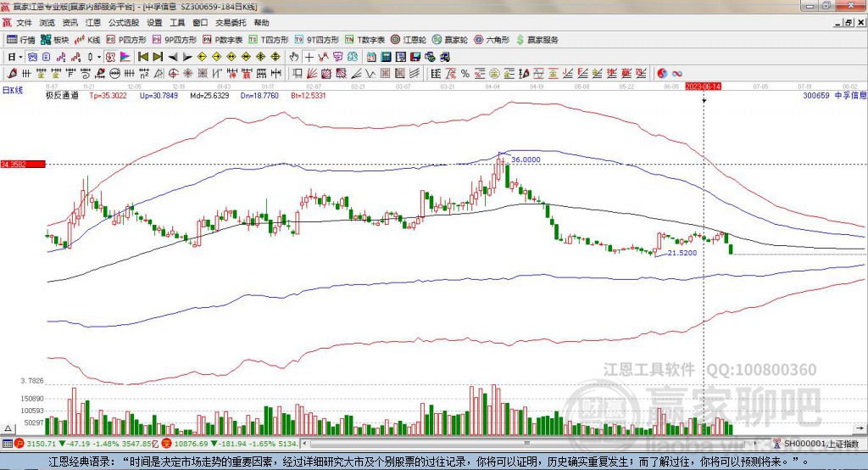Click the red floppy save icon
The width and height of the screenshot is (868, 470).
click(415, 57)
